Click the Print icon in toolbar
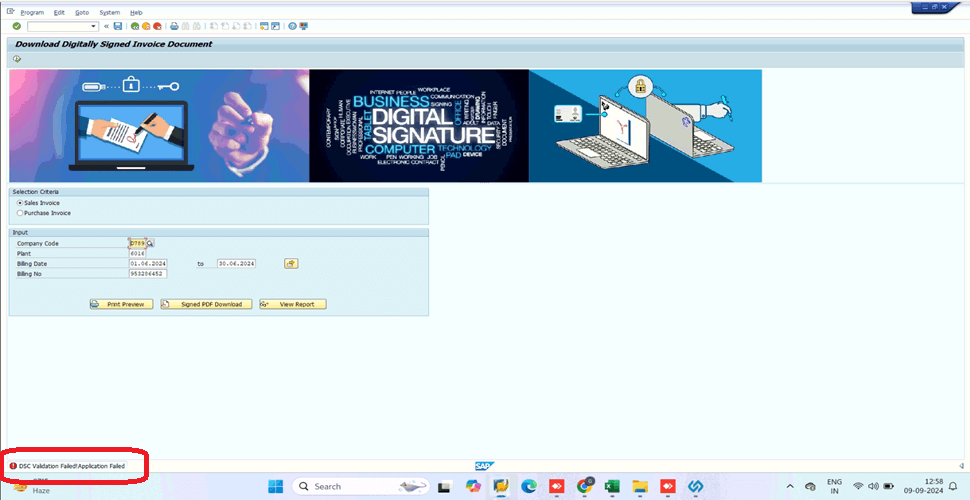The image size is (970, 500). click(x=174, y=26)
